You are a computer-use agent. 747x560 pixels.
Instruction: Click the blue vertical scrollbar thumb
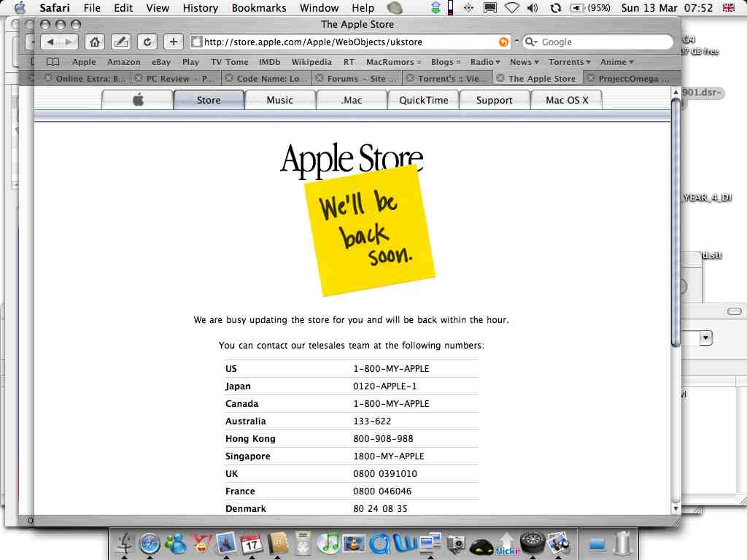(676, 222)
